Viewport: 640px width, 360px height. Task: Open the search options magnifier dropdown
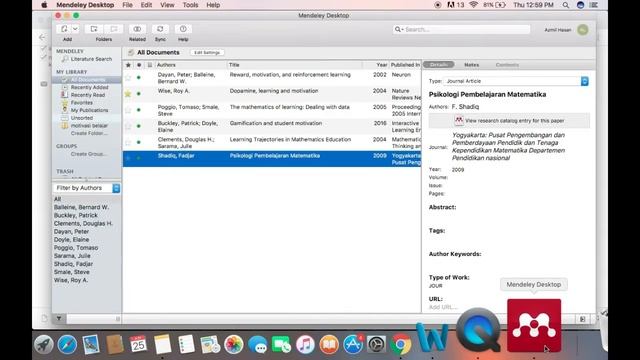[398, 29]
